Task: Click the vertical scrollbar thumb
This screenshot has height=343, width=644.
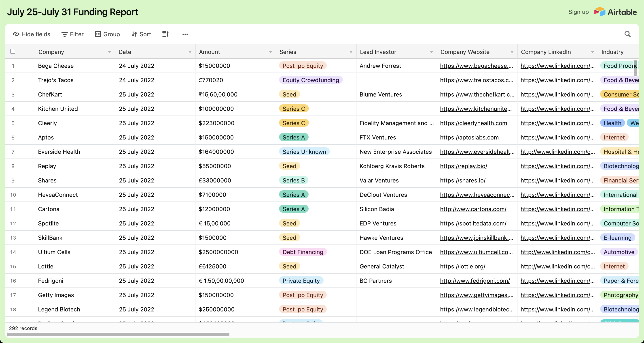Action: (636, 68)
